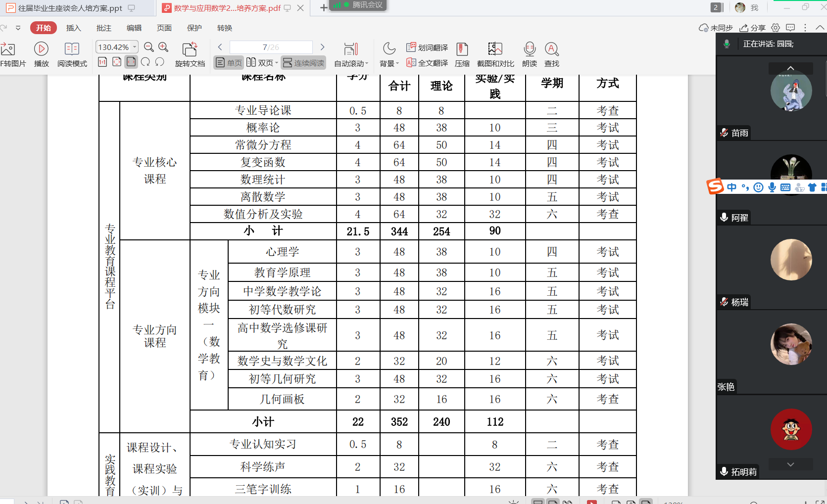Open 截图和对比 screenshot and compare
Viewport: 827px width, 504px height.
[495, 54]
